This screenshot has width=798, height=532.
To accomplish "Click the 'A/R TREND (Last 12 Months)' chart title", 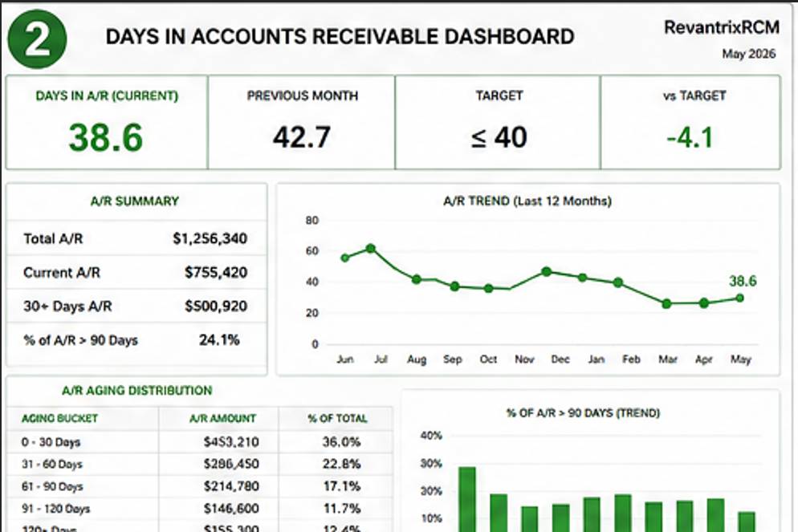I will 527,201.
